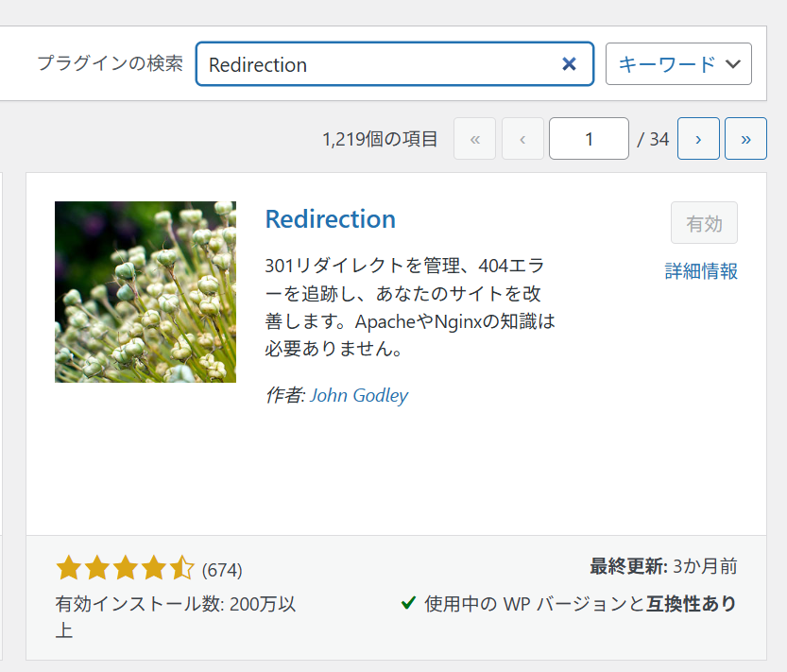Click the green compatibility checkmark icon
Viewport: 787px width, 672px height.
408,602
